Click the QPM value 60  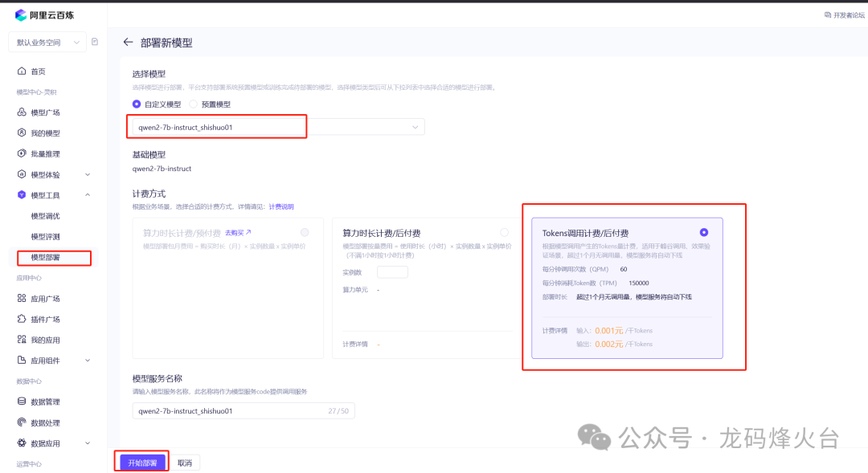pyautogui.click(x=624, y=269)
